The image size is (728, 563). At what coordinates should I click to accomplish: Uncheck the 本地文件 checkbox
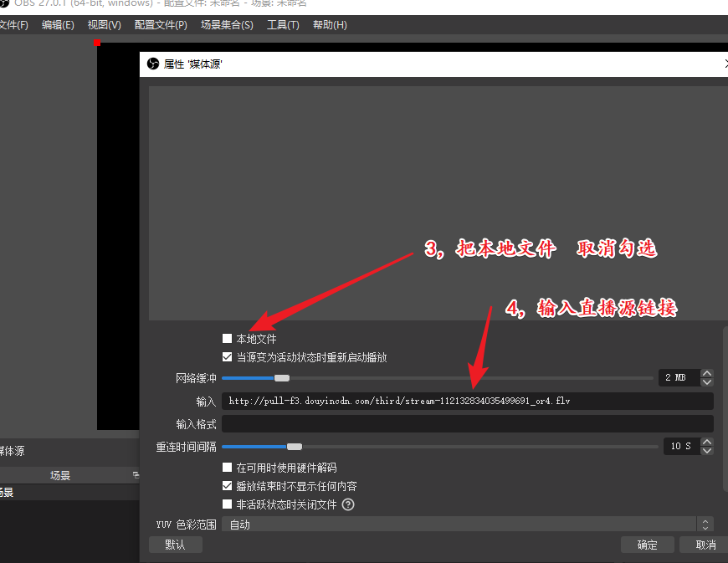click(227, 339)
